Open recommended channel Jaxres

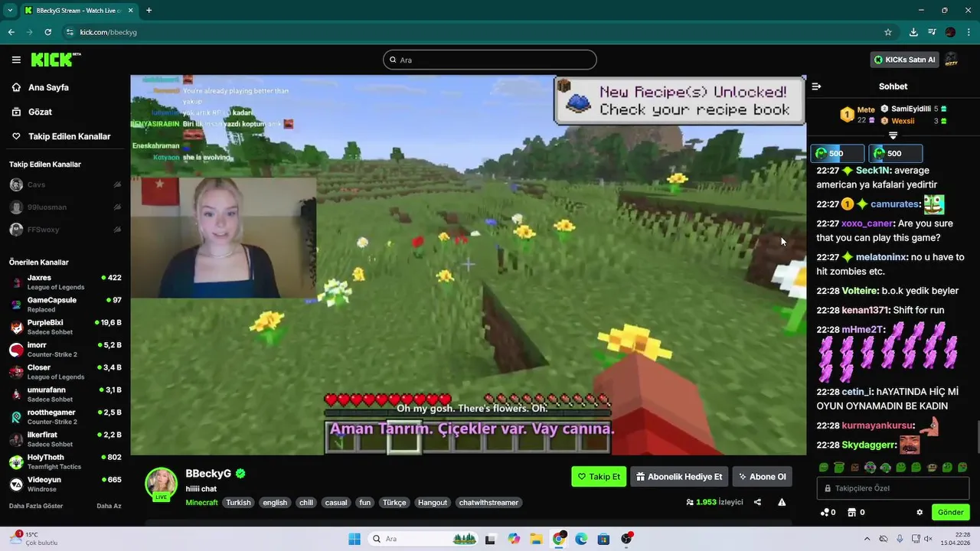pyautogui.click(x=65, y=282)
